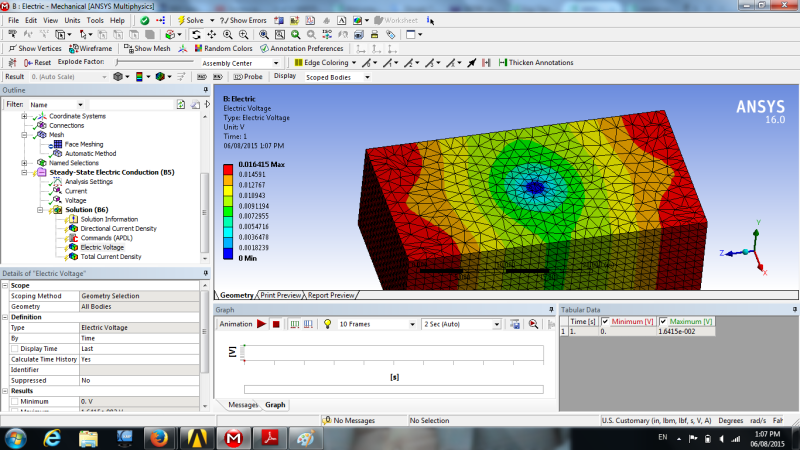The image size is (800, 450).
Task: Open the Result Auto Scale dropdown
Action: pos(104,77)
